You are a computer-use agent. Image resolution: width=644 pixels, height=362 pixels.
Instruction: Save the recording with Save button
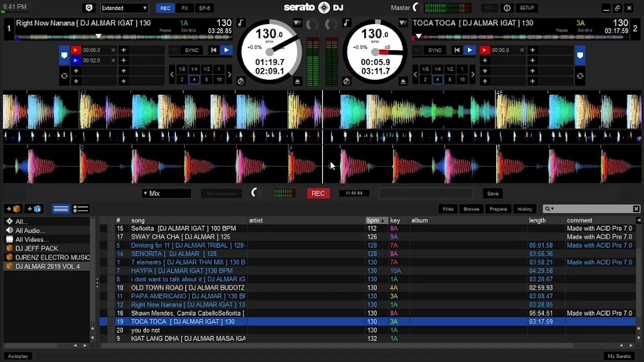tap(493, 194)
